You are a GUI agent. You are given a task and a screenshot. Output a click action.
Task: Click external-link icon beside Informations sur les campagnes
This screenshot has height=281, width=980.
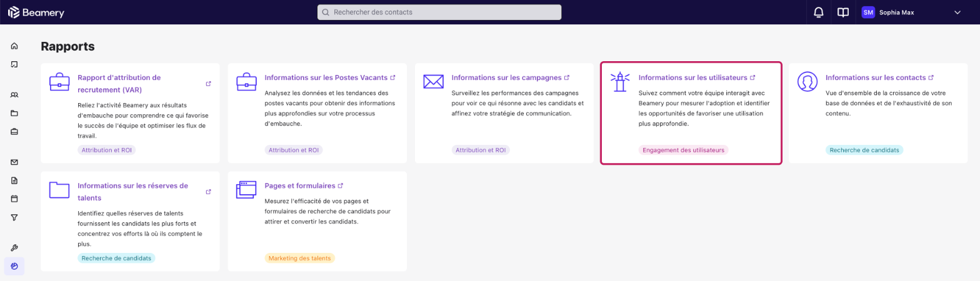(x=567, y=77)
